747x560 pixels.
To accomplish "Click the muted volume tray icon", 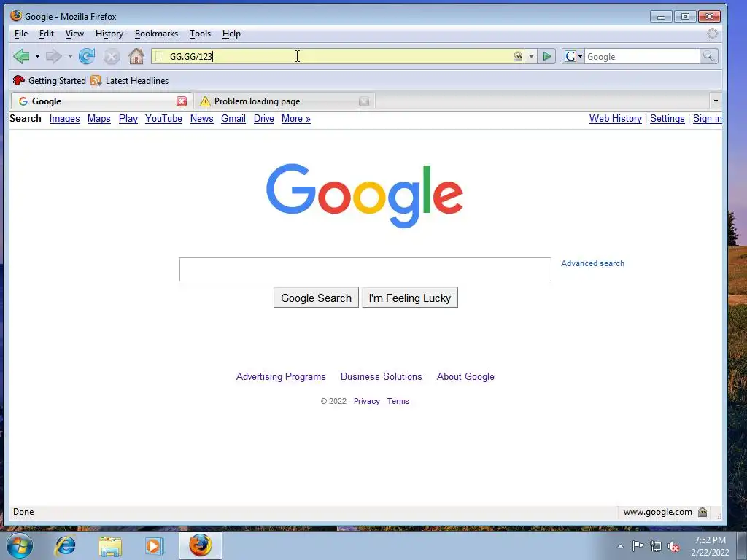I will tap(673, 546).
